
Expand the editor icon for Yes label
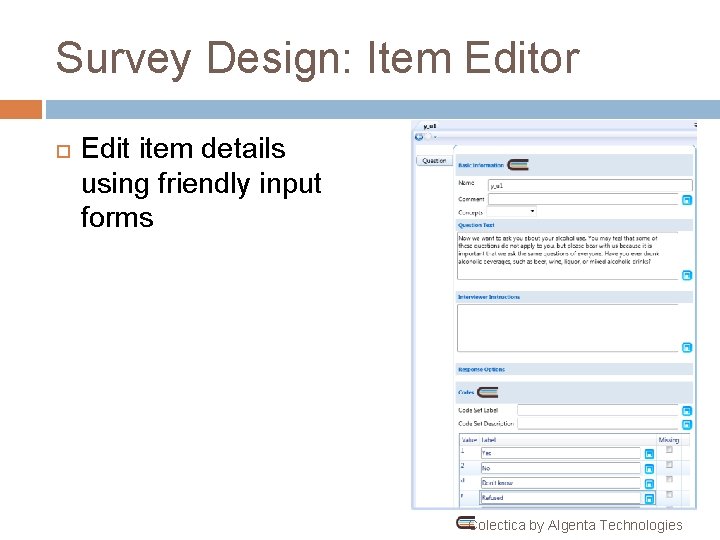(649, 454)
